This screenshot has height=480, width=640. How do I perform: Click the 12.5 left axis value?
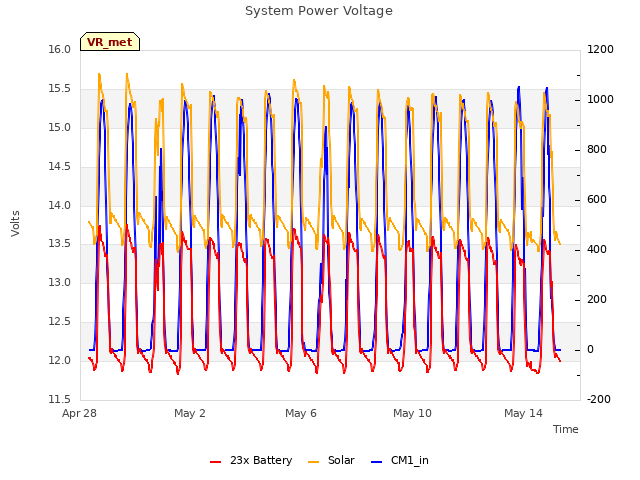point(60,322)
